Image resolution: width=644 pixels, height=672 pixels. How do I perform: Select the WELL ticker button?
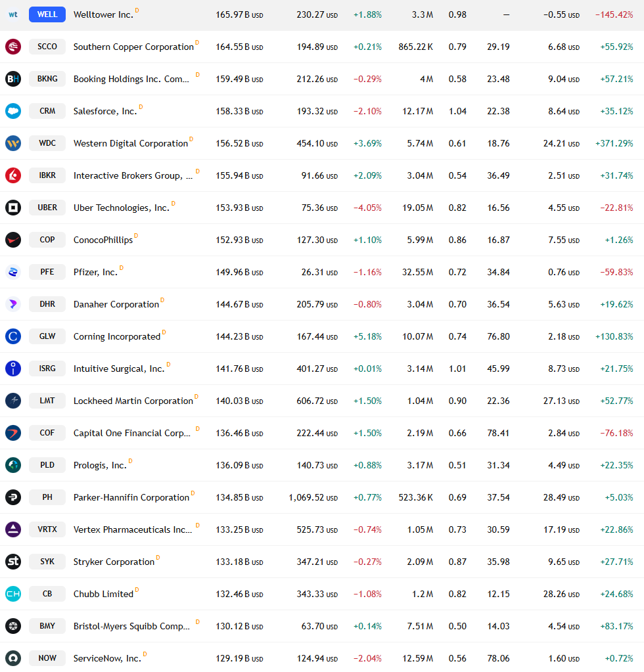[47, 14]
